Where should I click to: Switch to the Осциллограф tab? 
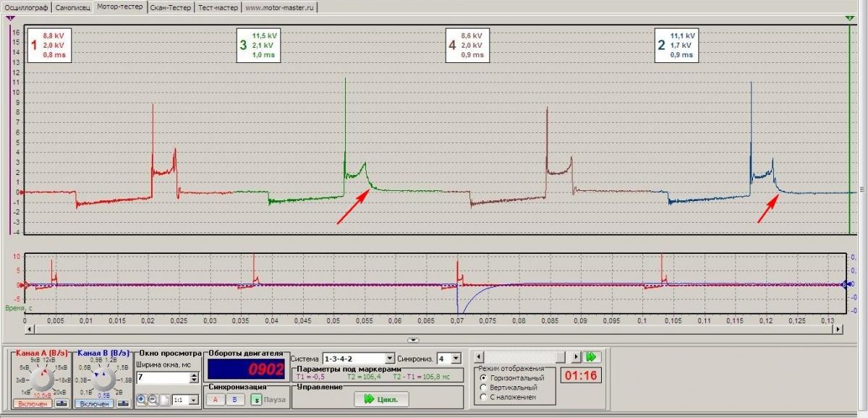tap(26, 7)
